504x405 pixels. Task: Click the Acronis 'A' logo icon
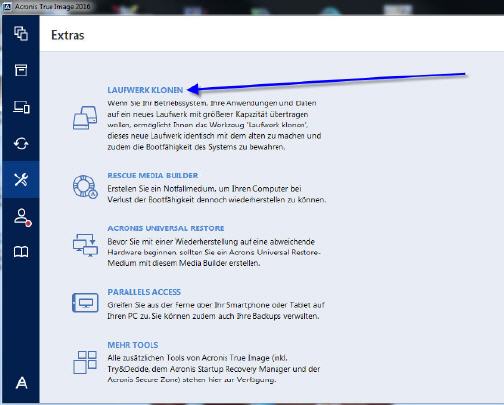[x=21, y=383]
